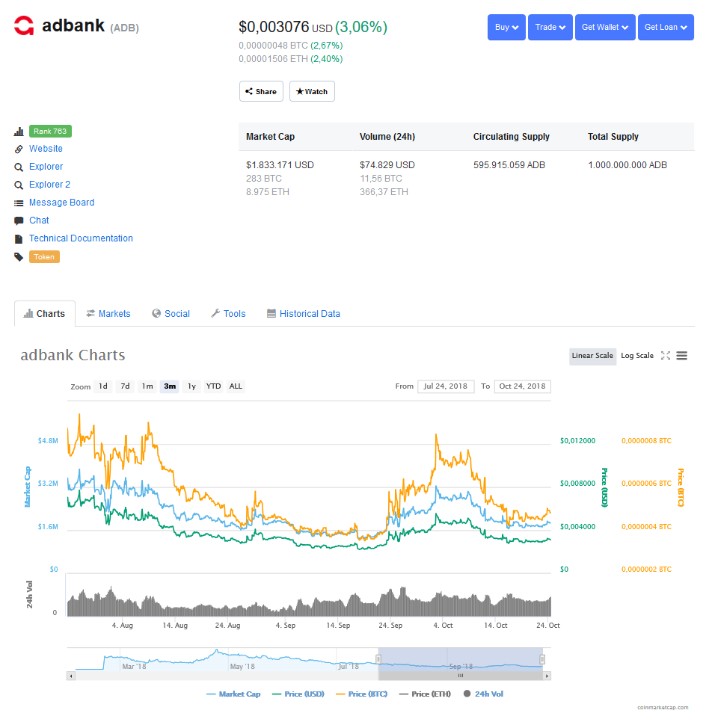
Task: Click the list icon beside Message Board
Action: tap(19, 203)
